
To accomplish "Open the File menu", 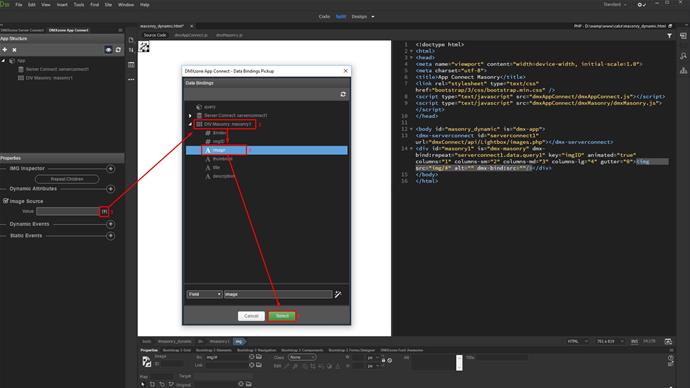I will (18, 5).
